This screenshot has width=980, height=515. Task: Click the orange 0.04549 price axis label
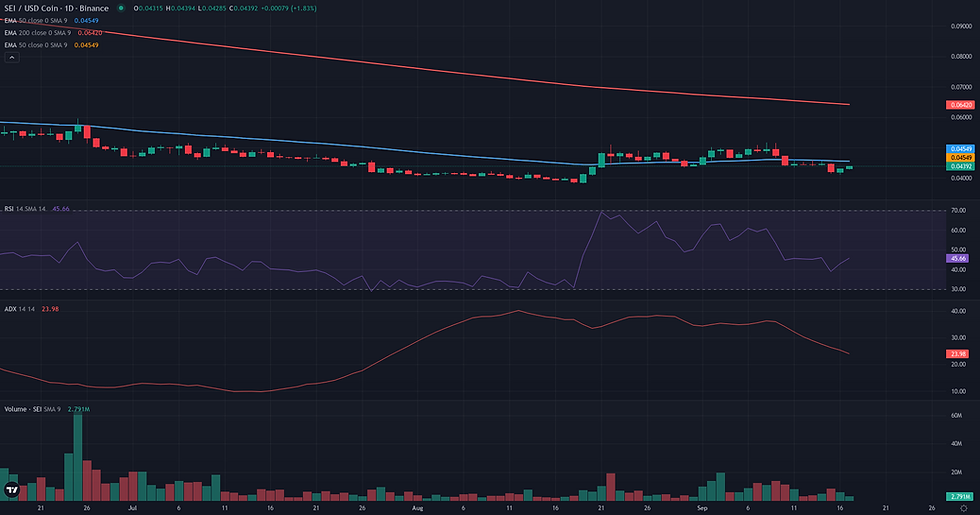pos(961,158)
